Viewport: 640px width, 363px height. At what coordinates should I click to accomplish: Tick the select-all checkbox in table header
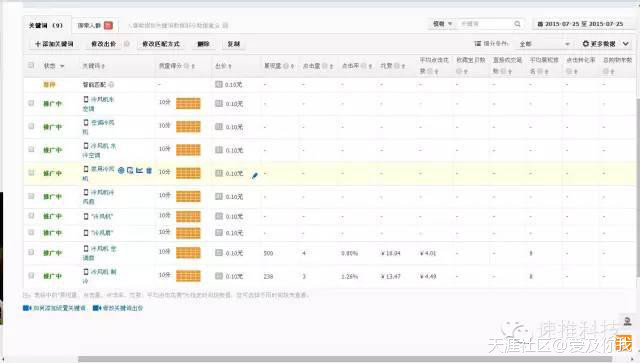(x=31, y=65)
